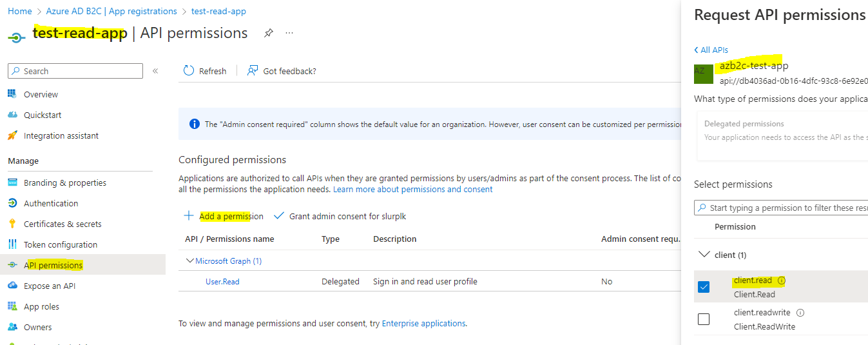Viewport: 868px width, 345px height.
Task: Click Home in the breadcrumb
Action: pos(20,11)
